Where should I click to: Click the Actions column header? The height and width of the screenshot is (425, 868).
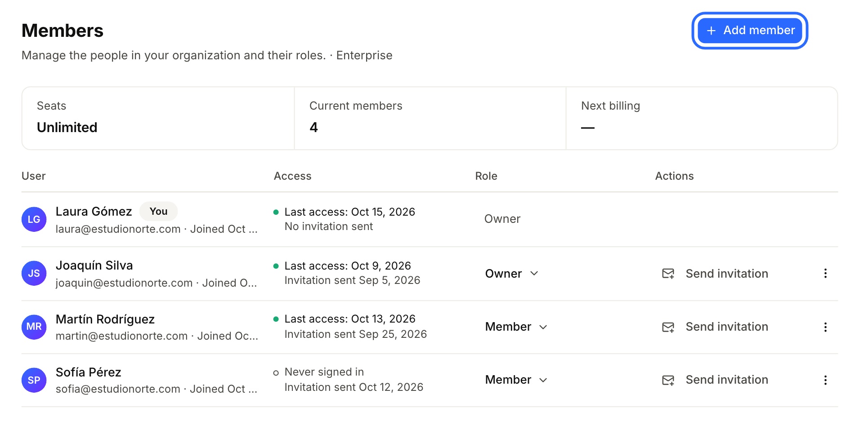coord(674,176)
